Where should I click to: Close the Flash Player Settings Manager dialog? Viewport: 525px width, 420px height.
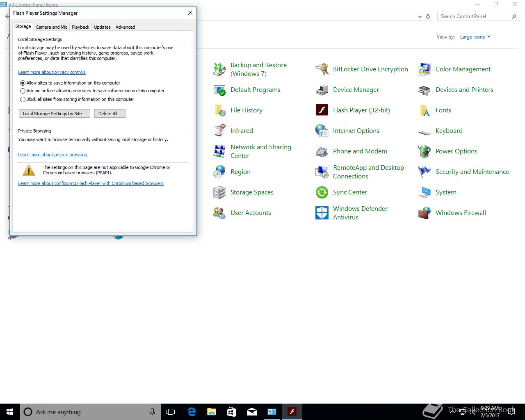click(190, 13)
